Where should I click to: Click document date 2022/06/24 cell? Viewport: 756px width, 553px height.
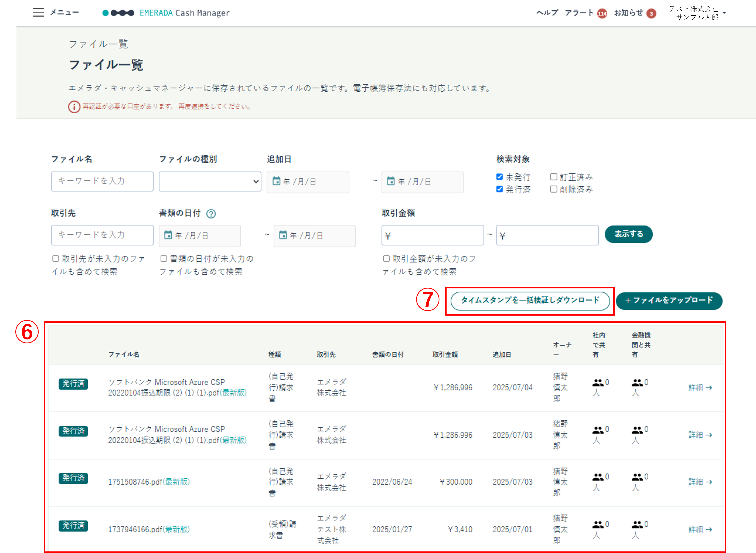(x=392, y=482)
